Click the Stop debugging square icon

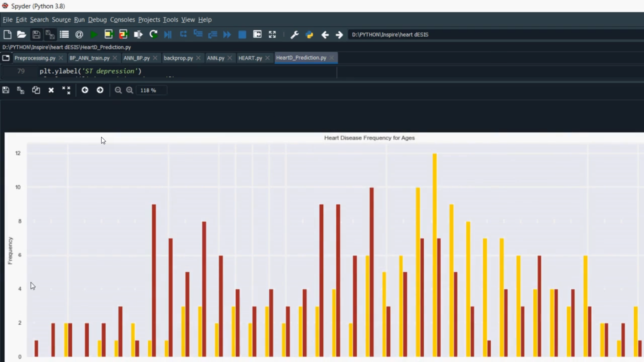[242, 35]
